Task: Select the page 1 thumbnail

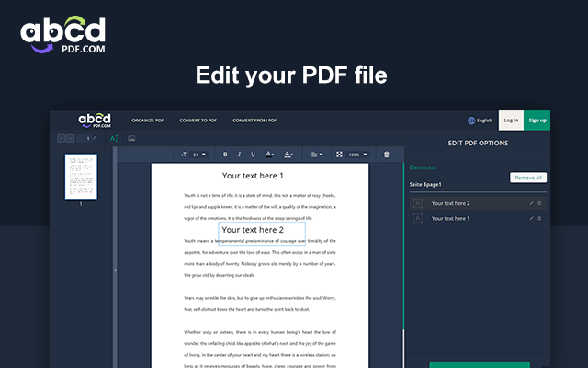Action: tap(81, 177)
